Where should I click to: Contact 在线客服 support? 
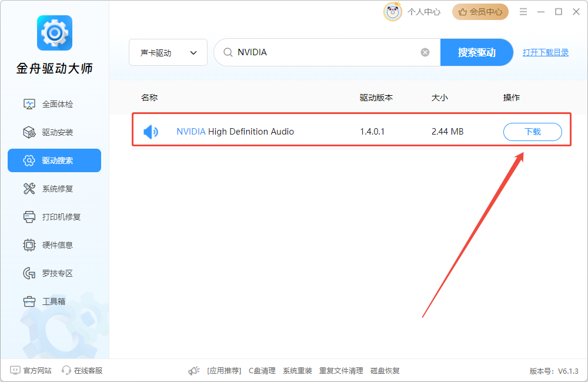point(88,371)
